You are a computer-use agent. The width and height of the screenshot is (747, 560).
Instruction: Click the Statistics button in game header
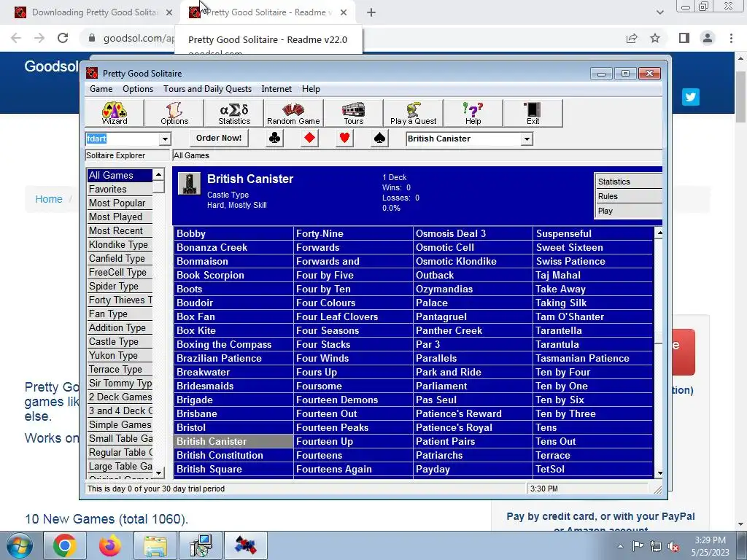(x=629, y=182)
